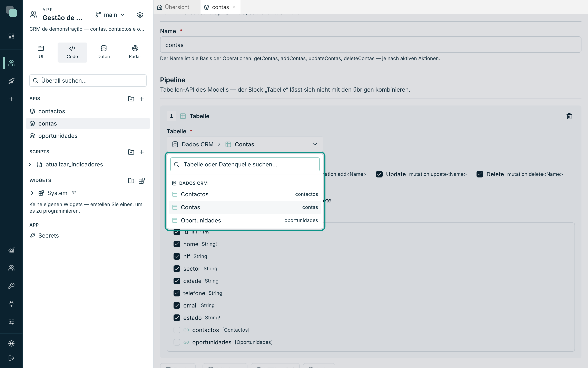
Task: Expand the atualizar_indicadores script
Action: 30,164
